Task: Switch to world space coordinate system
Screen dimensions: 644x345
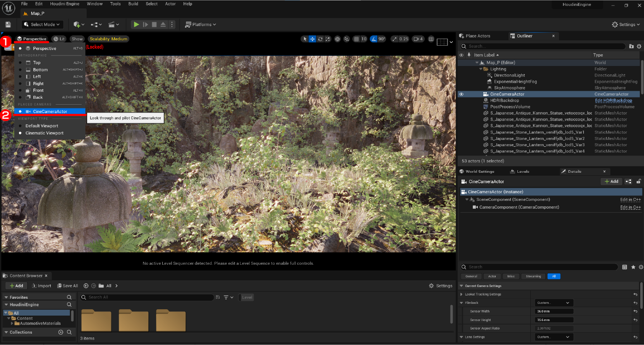Action: [337, 39]
